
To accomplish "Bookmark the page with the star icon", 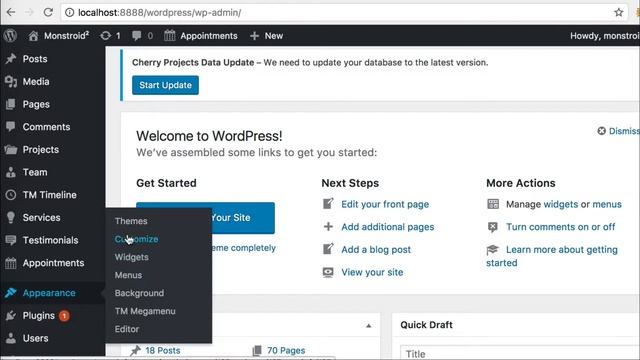I will [619, 12].
